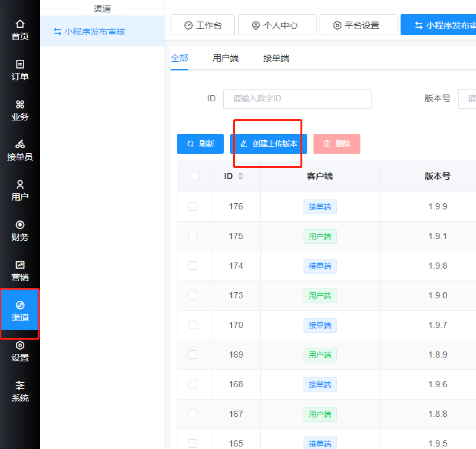476x449 pixels.
Task: Open 接单员 section in sidebar
Action: (20, 151)
